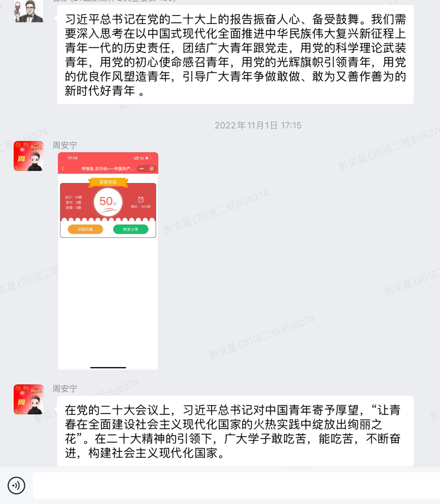The image size is (440, 504).
Task: Click the orange 试题回看 button
Action: click(85, 229)
